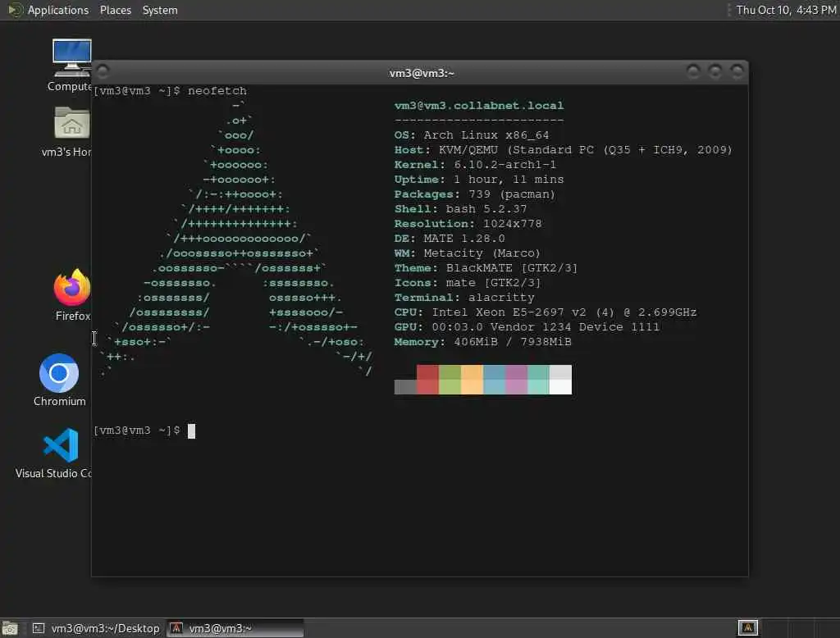Click the 'Uptime: 1 hour, 11 mins' line
Viewport: 840px width, 638px height.
click(x=479, y=180)
